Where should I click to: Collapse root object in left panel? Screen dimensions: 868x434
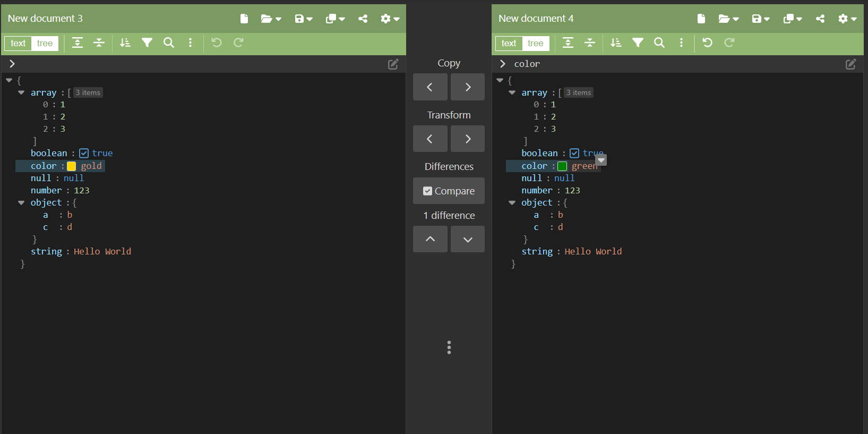[x=9, y=80]
